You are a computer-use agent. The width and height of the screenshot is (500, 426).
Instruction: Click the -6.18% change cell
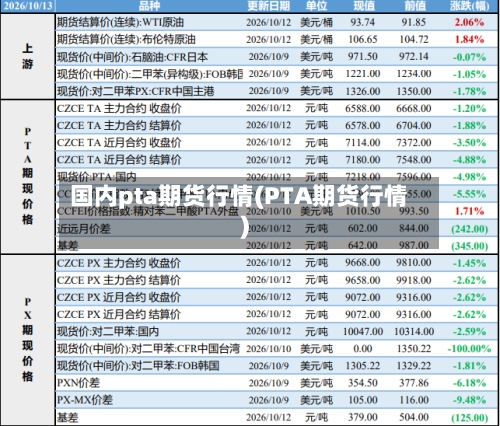point(469,383)
